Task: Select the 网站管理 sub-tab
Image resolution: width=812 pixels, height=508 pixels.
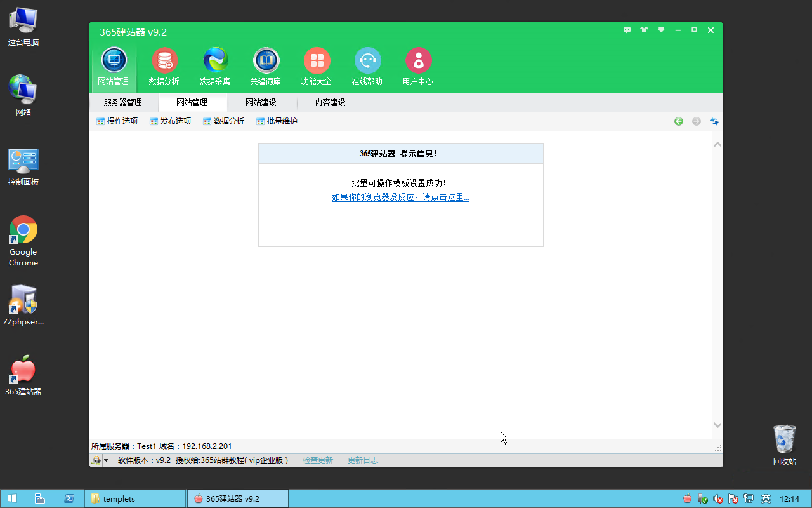Action: click(192, 102)
